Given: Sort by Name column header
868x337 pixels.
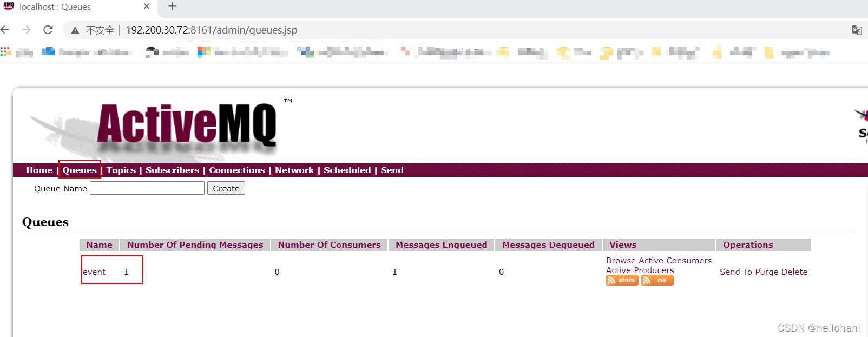Looking at the screenshot, I should (x=100, y=245).
